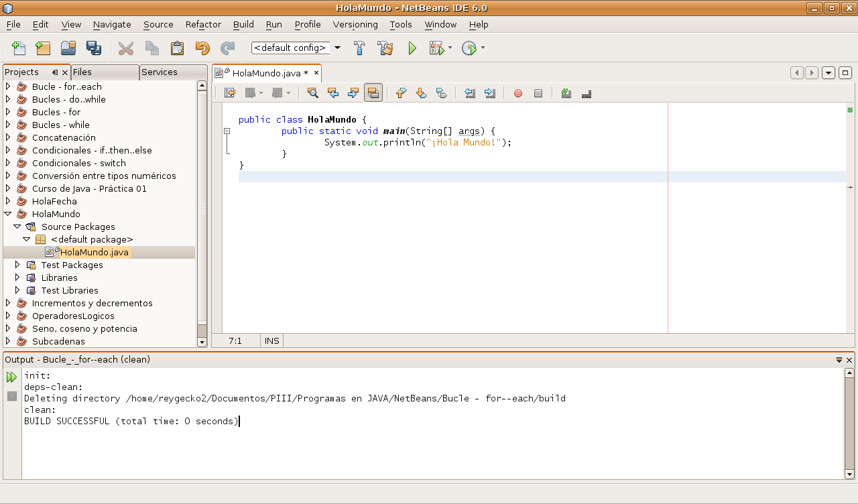Start macro recording with the red record icon

coord(517,93)
